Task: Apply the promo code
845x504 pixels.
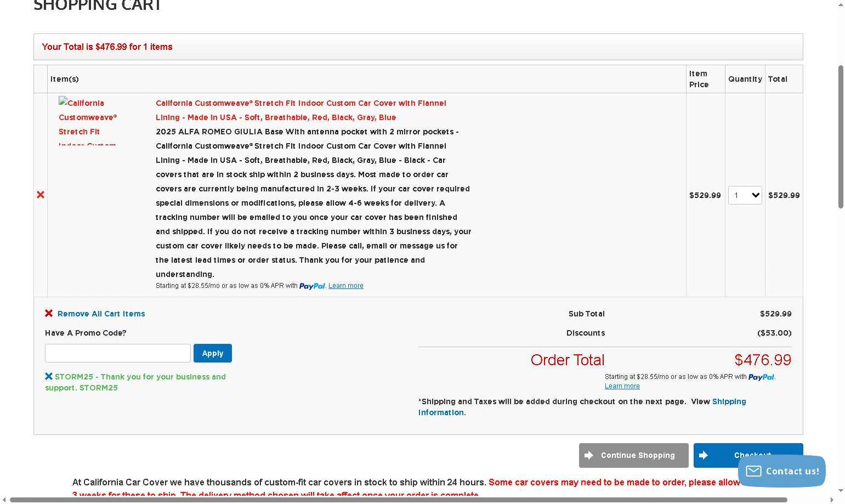Action: tap(213, 353)
